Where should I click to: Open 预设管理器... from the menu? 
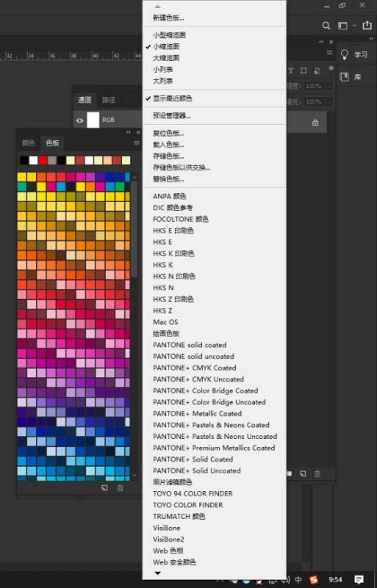click(172, 115)
